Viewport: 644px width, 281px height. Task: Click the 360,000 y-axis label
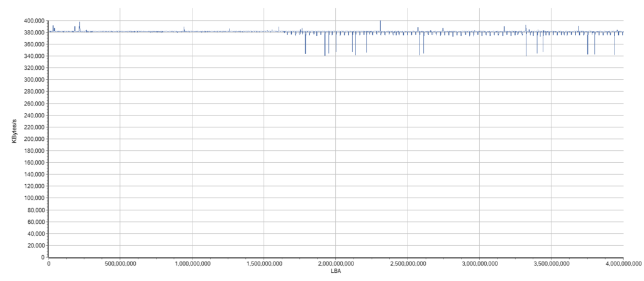click(35, 45)
